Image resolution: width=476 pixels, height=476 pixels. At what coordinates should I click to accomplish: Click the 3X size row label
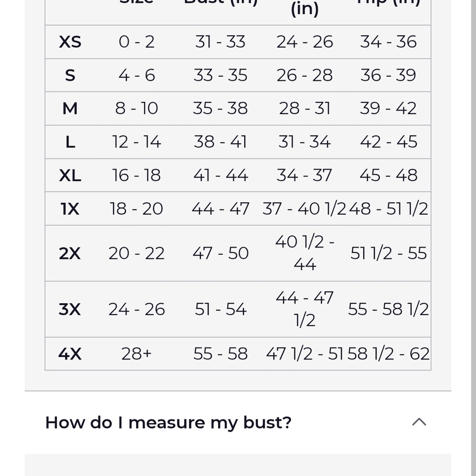pos(70,309)
